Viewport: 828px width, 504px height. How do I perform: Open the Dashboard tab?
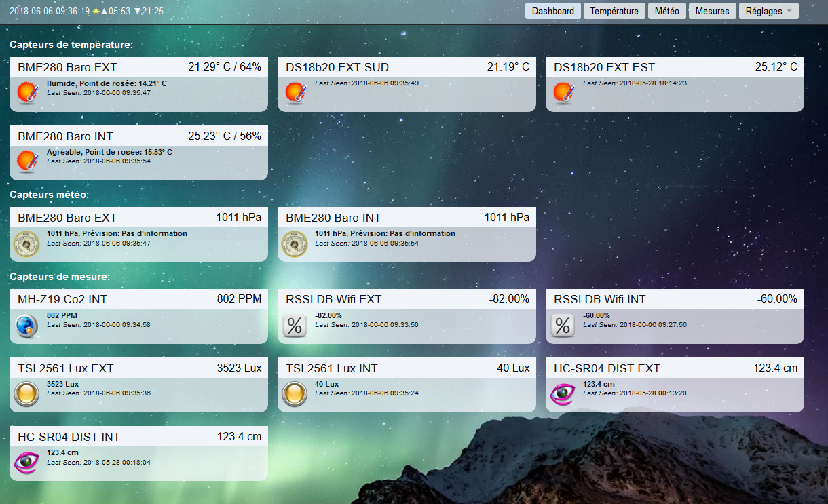(x=553, y=11)
